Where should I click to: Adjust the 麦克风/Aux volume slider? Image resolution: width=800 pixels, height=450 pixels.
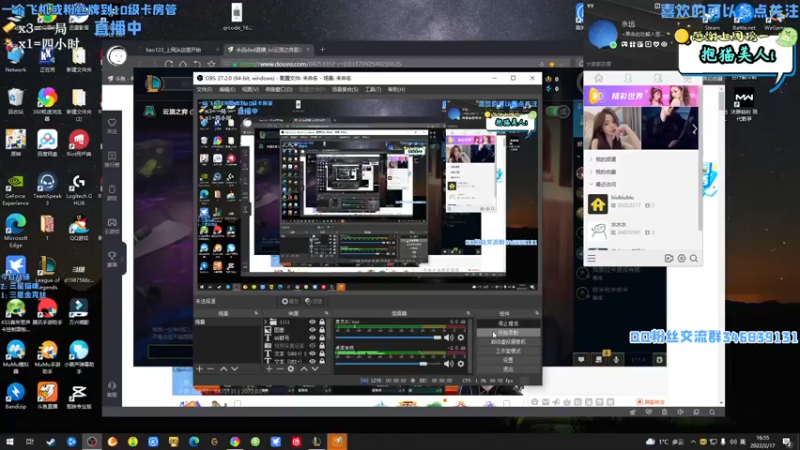(x=388, y=338)
